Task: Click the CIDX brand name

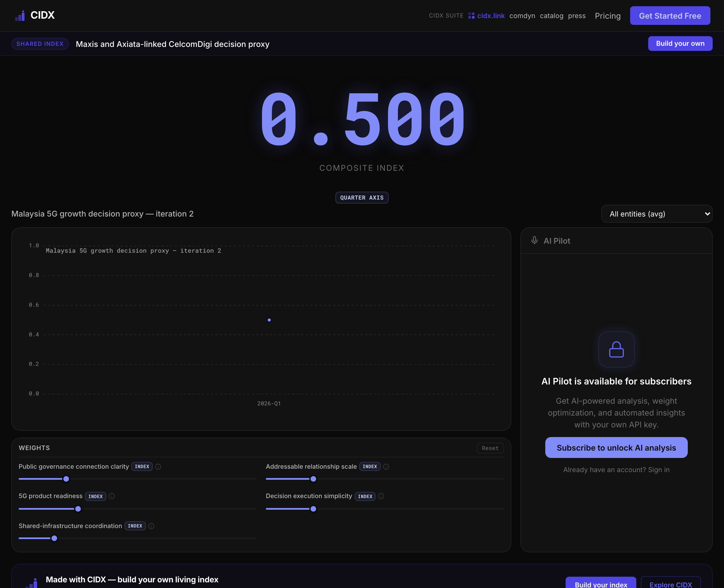Action: point(42,15)
